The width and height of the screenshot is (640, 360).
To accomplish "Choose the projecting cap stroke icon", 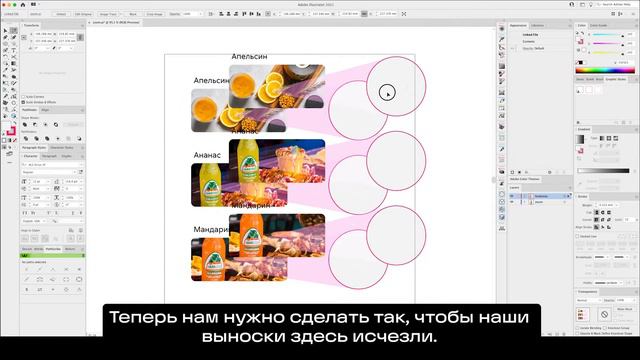I will click(x=609, y=212).
